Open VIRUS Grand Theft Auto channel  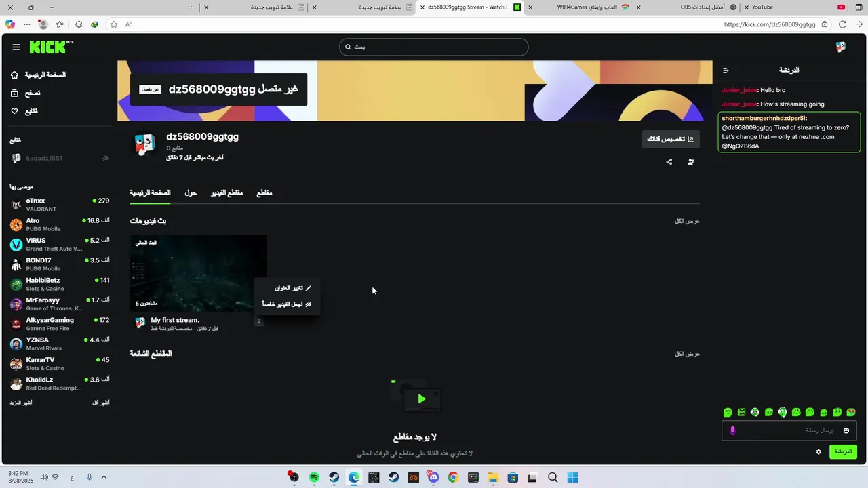pos(60,244)
